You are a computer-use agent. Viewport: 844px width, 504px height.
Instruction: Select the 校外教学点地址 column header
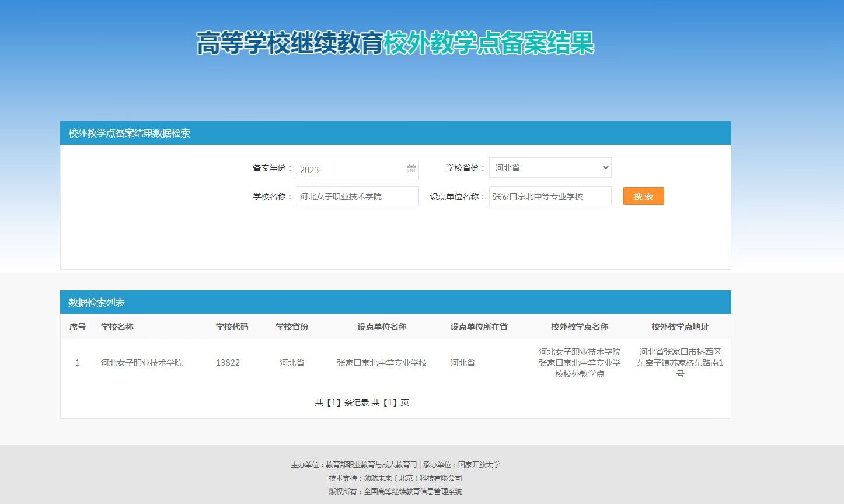pyautogui.click(x=680, y=327)
